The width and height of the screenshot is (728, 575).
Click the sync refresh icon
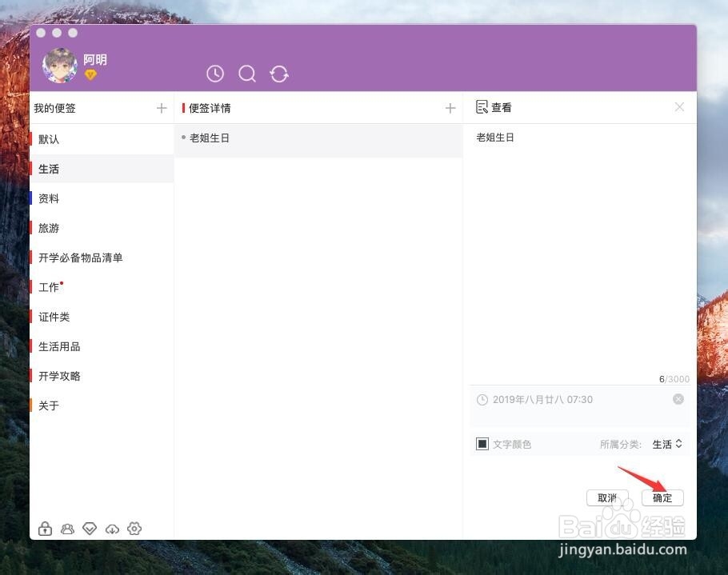point(279,74)
